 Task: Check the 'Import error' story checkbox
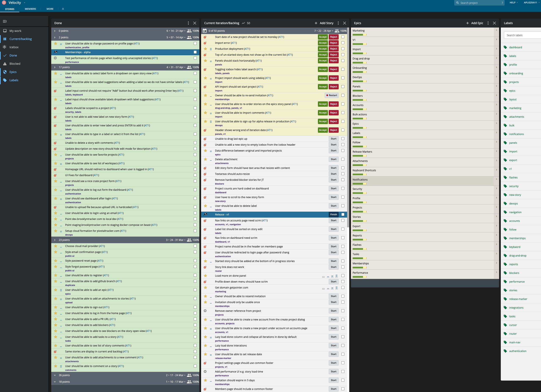343,43
